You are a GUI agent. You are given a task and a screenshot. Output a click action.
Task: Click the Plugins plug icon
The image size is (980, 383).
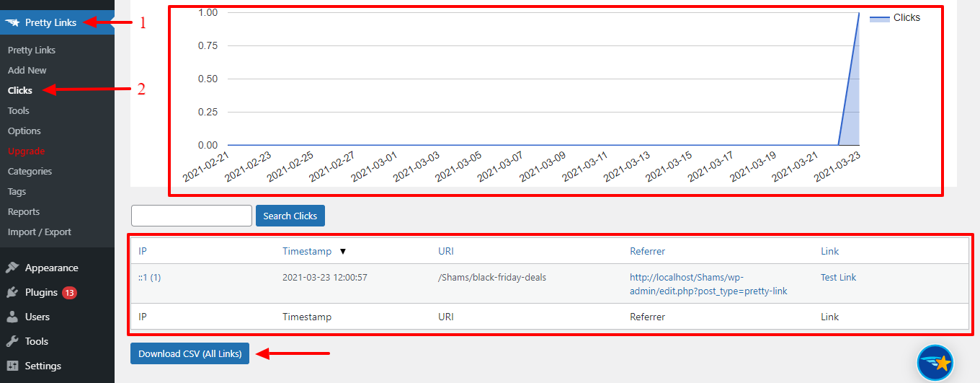12,292
